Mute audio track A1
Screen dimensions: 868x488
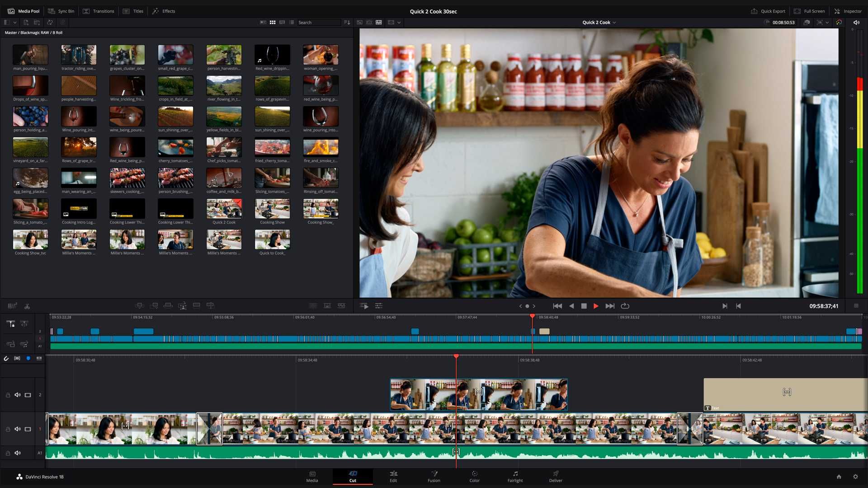click(x=18, y=453)
